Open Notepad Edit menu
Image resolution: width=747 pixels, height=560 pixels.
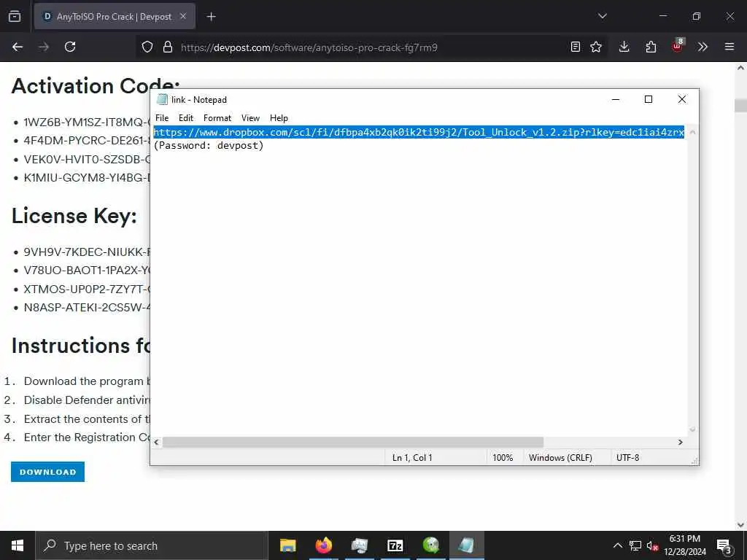(x=186, y=118)
